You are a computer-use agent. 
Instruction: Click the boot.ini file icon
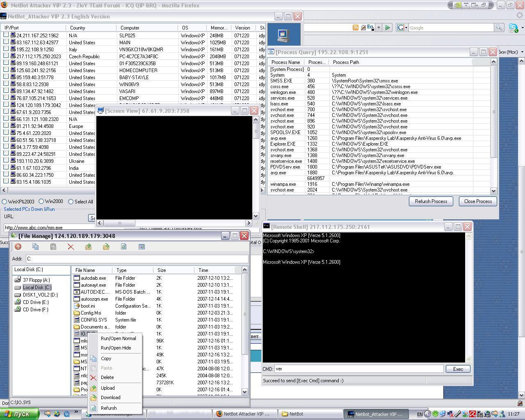tap(77, 306)
